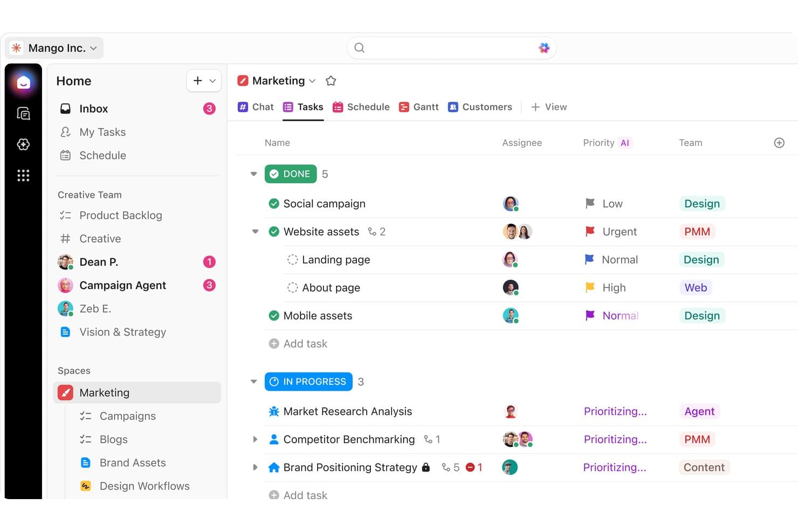Mark About page status circle complete
798x532 pixels.
click(x=292, y=288)
